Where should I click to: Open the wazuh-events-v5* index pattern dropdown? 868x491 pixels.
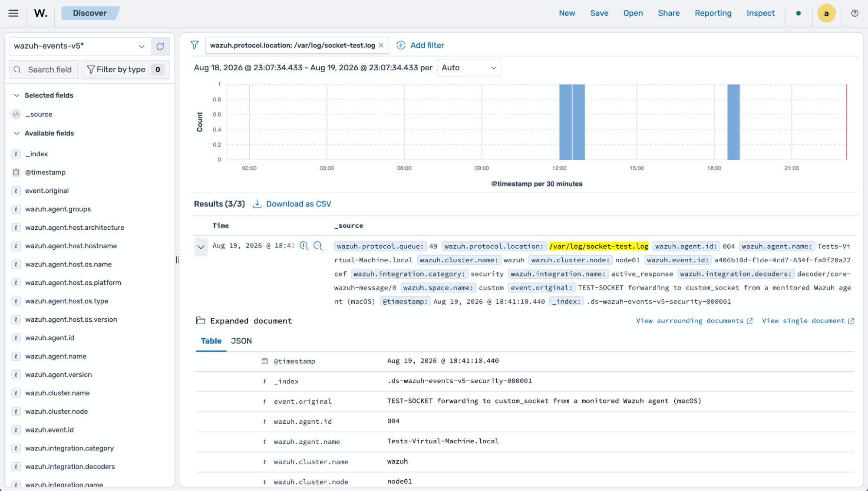tap(80, 46)
